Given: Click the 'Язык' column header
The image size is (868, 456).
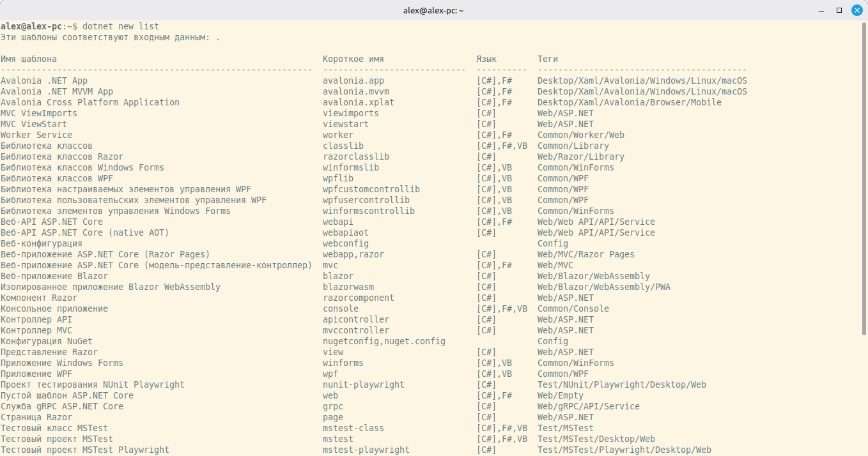Looking at the screenshot, I should click(x=486, y=59).
